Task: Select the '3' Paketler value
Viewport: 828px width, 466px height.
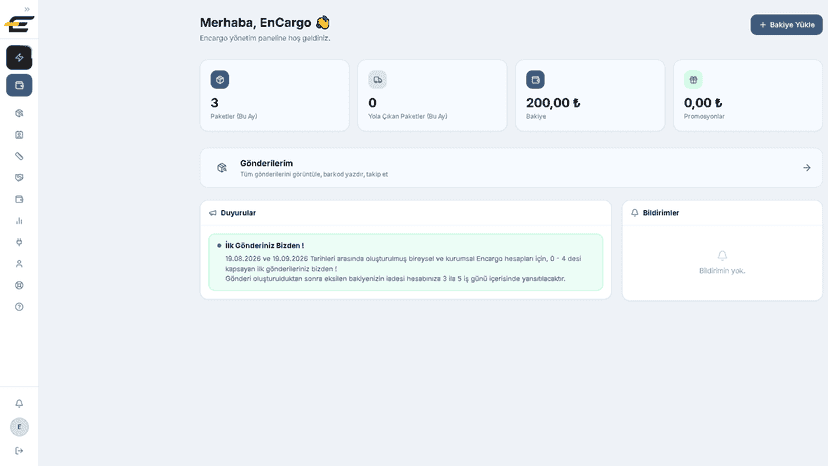Action: 214,102
